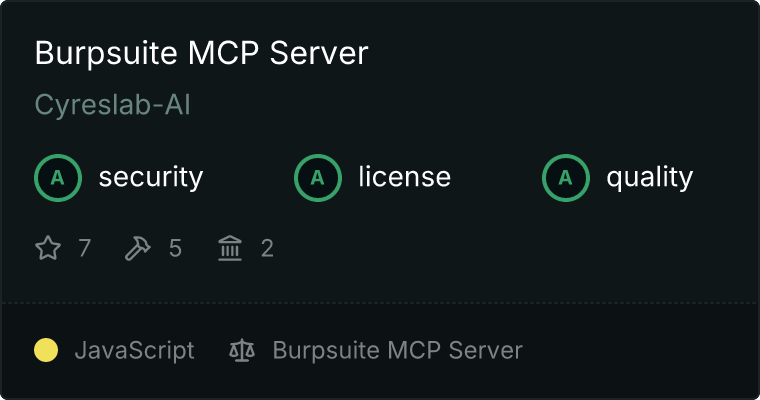Image resolution: width=760 pixels, height=400 pixels.
Task: Click the tools count 5
Action: tap(175, 248)
